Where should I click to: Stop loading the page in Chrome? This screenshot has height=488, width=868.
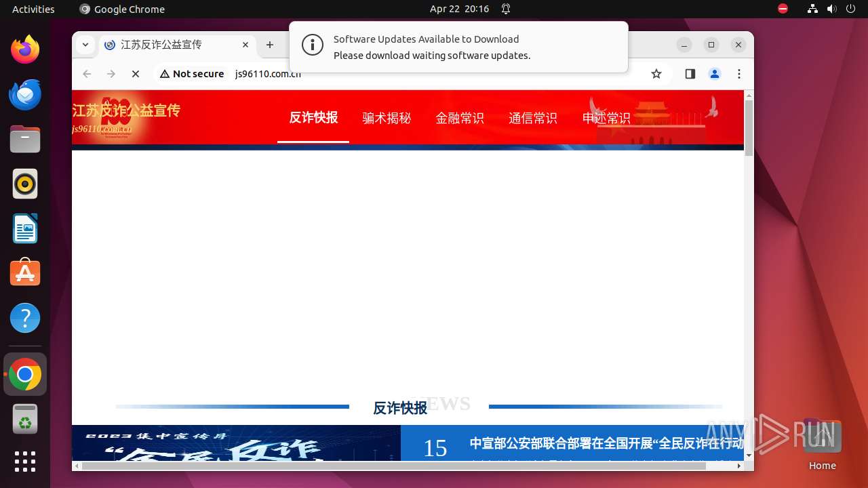136,74
